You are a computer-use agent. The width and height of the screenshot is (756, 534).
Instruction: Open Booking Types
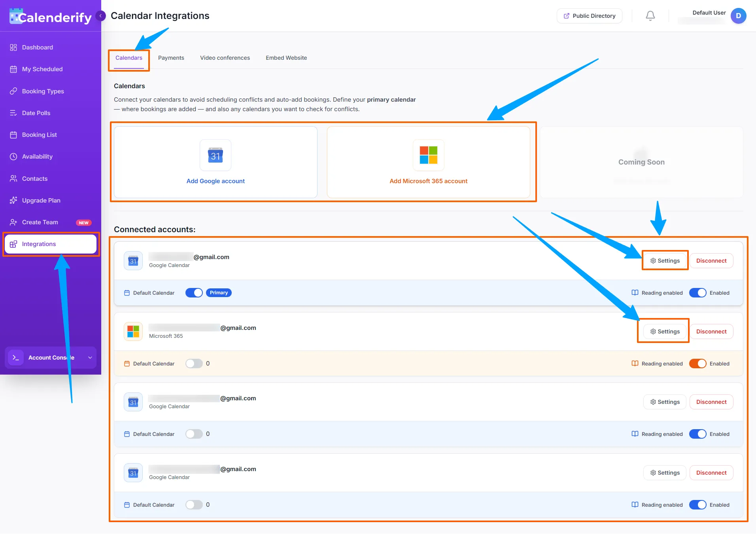click(x=43, y=91)
